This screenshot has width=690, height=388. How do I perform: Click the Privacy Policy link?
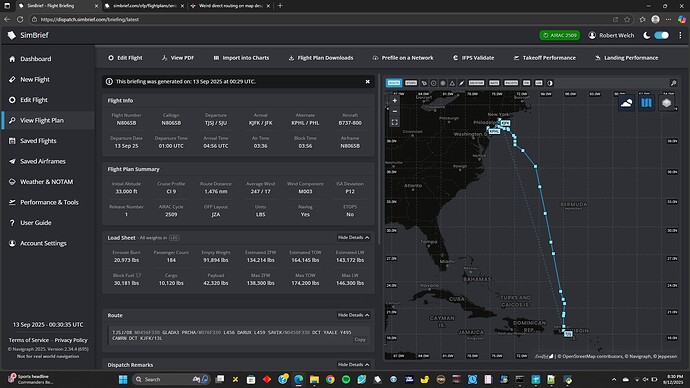[71, 340]
